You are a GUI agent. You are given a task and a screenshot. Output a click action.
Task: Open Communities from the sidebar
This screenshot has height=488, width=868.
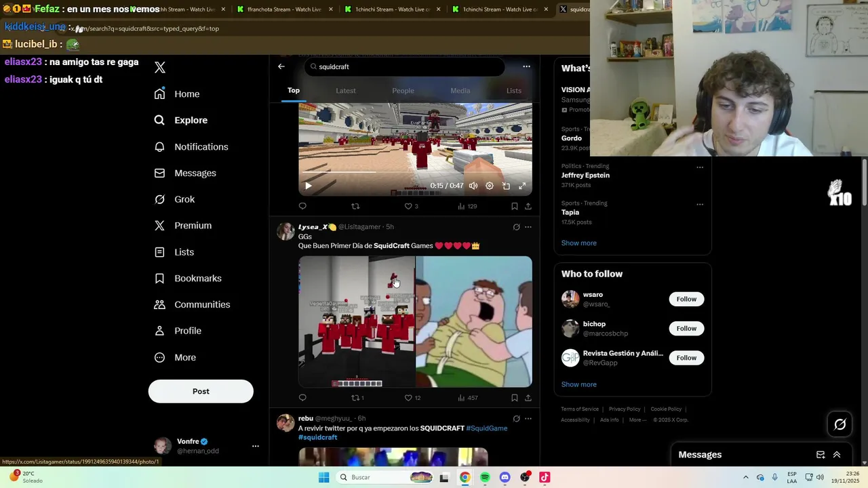coord(192,304)
